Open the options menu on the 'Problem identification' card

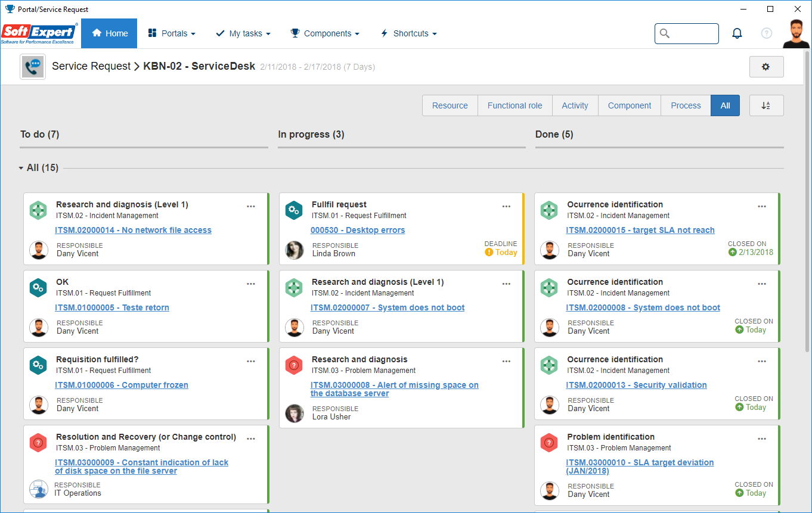(x=762, y=439)
